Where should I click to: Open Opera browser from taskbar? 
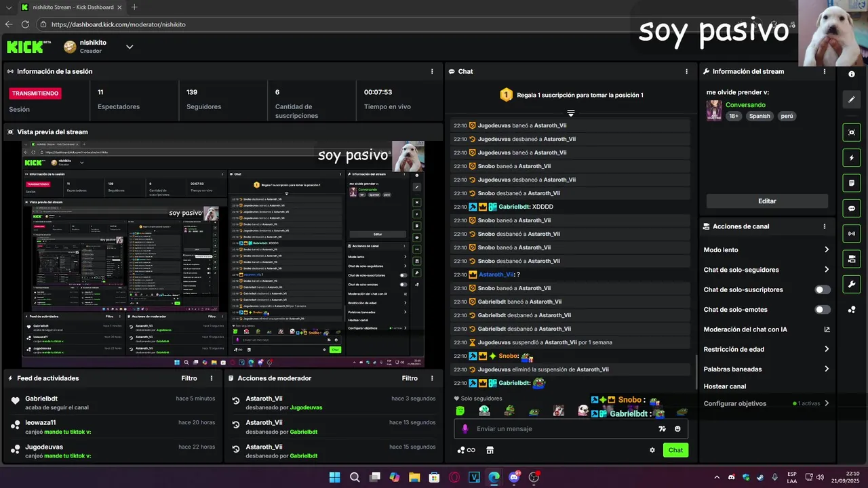point(454,477)
